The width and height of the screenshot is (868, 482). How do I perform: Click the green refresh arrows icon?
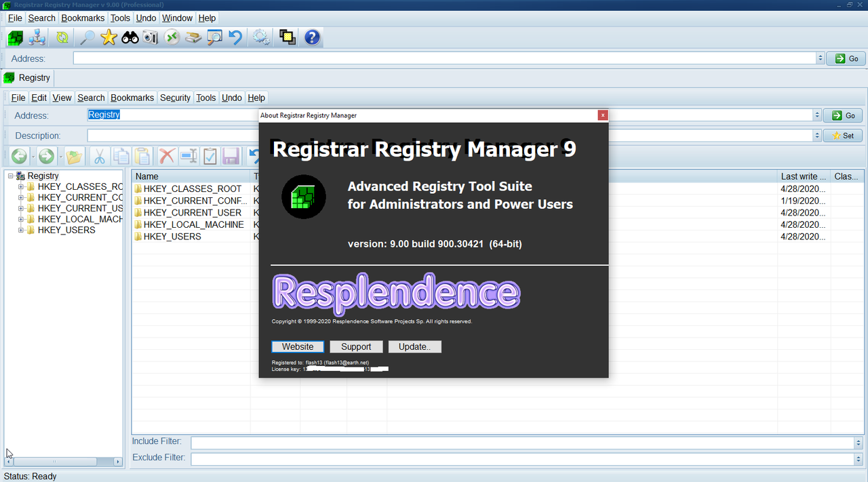[62, 38]
